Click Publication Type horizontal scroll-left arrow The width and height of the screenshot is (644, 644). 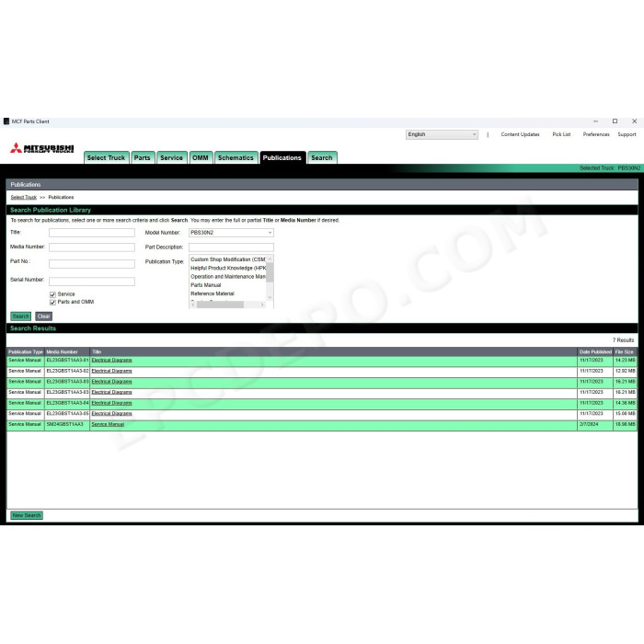point(193,305)
